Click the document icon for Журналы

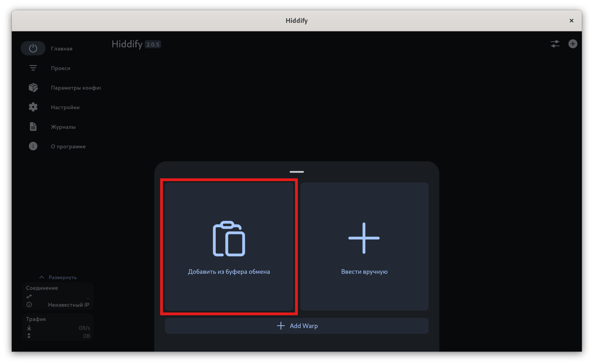click(33, 126)
